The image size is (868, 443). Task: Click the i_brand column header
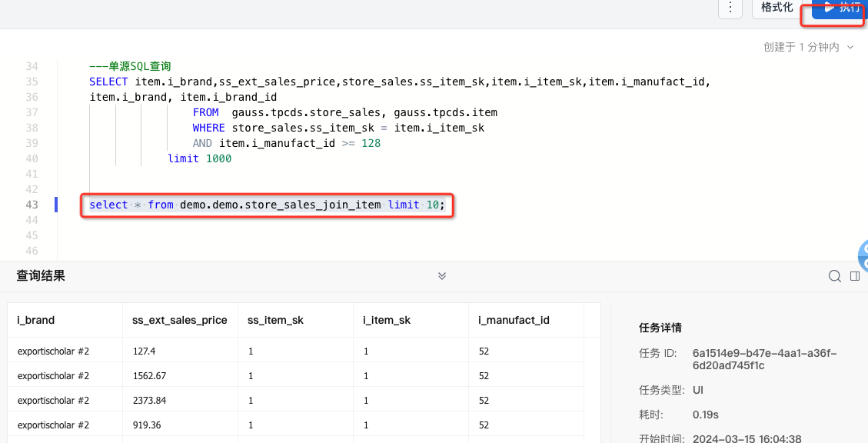[x=36, y=320]
